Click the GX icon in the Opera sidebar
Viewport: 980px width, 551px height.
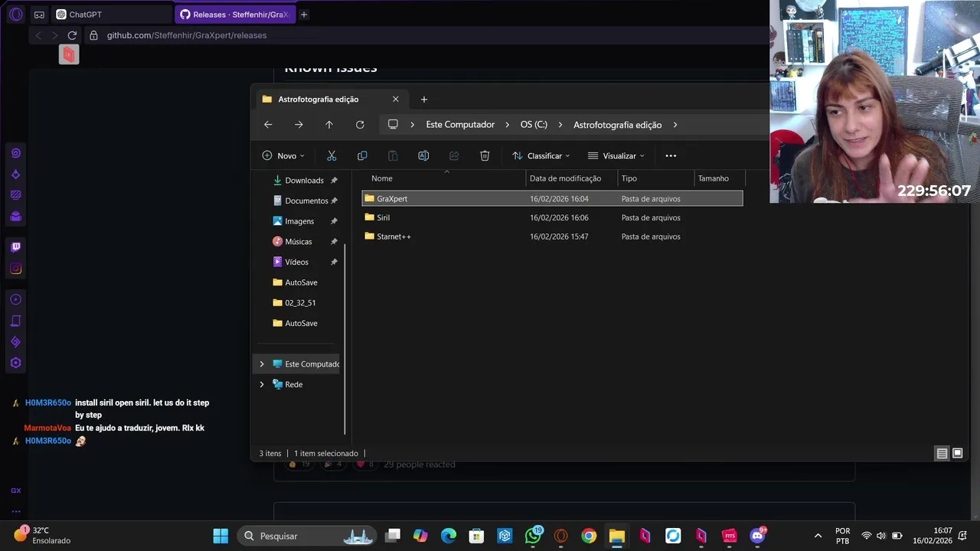[x=15, y=491]
